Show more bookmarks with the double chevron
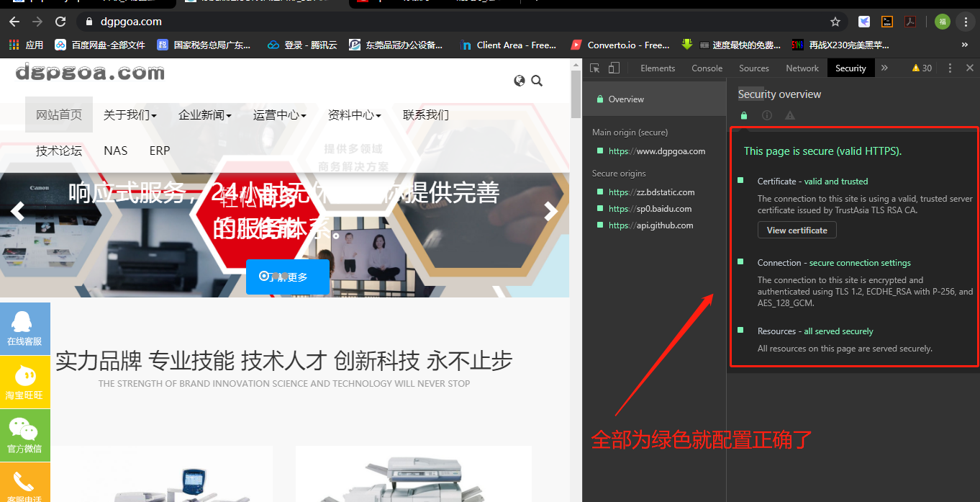 (965, 45)
